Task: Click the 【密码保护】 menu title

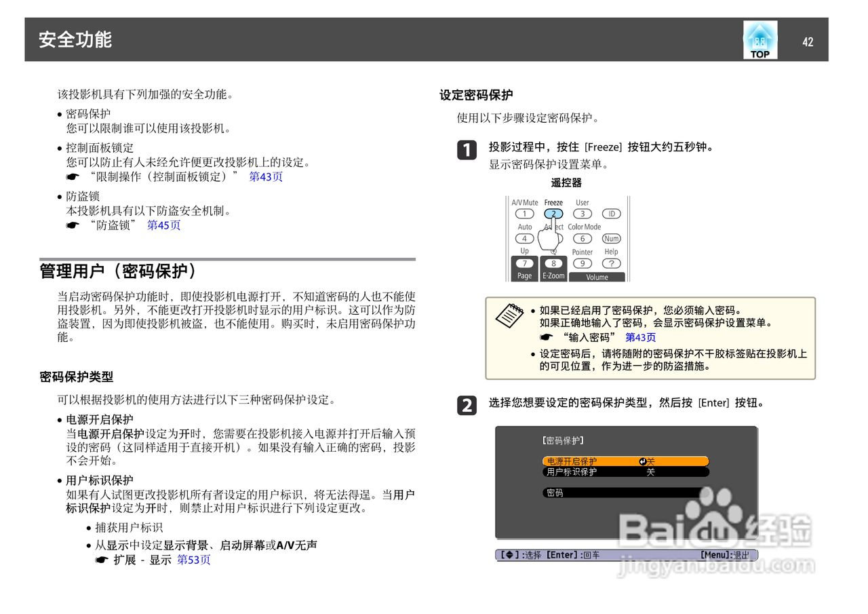Action: 562,440
